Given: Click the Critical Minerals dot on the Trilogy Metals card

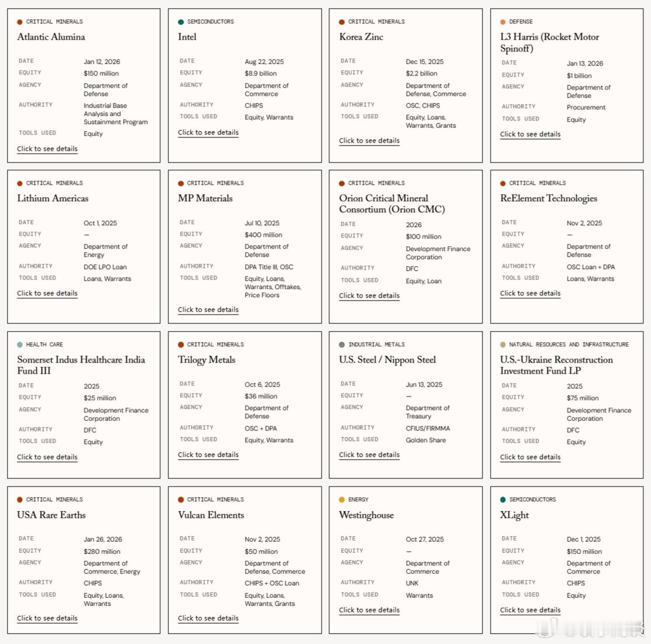Looking at the screenshot, I should point(181,345).
